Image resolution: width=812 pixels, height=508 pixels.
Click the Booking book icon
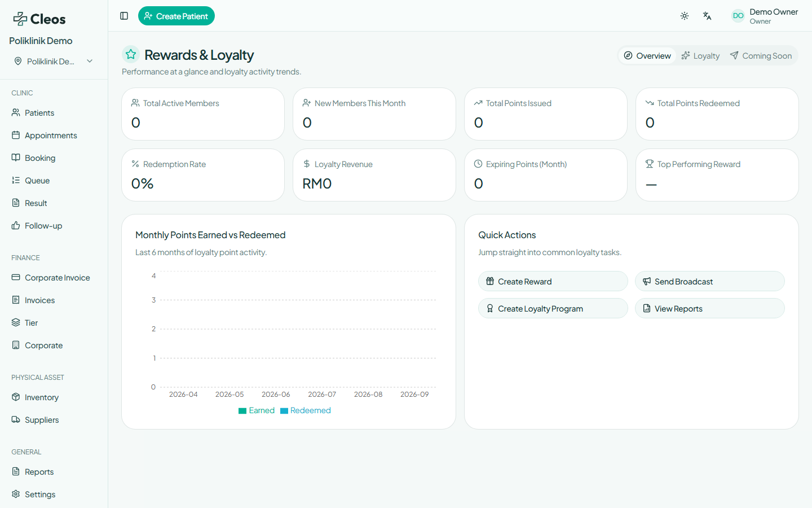(16, 158)
